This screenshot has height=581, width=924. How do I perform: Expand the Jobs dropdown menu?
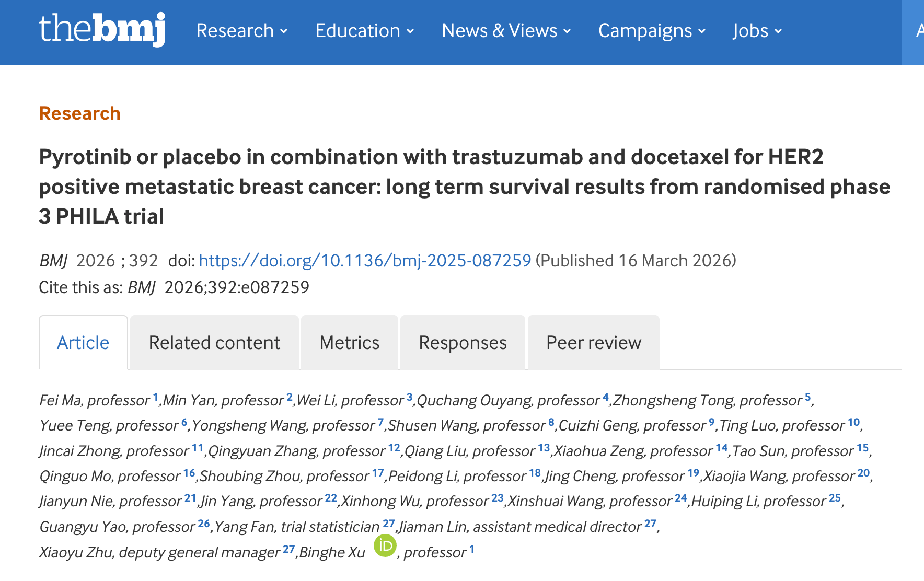[757, 31]
